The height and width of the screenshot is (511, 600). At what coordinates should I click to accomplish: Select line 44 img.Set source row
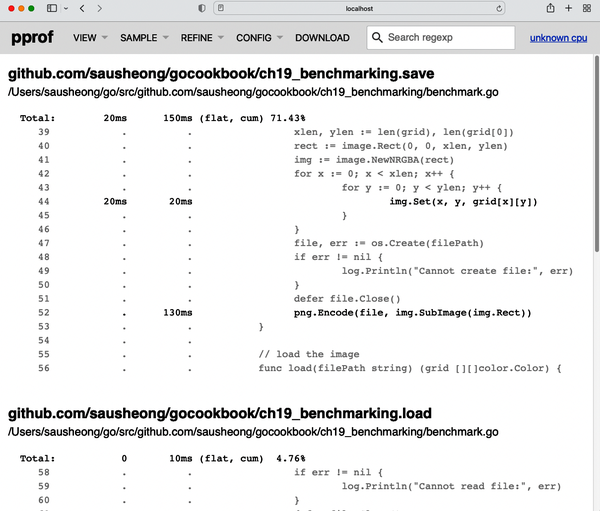[288, 202]
